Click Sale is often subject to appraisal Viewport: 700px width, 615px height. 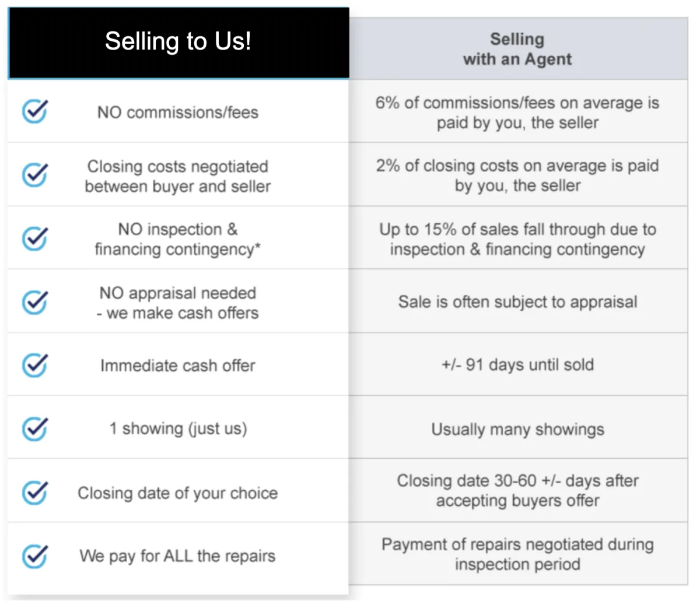pyautogui.click(x=518, y=302)
